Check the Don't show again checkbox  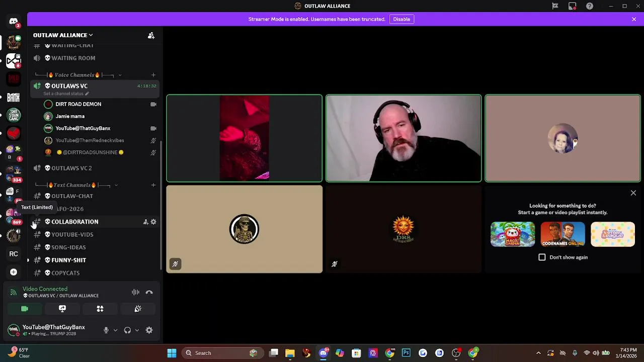coord(542,257)
